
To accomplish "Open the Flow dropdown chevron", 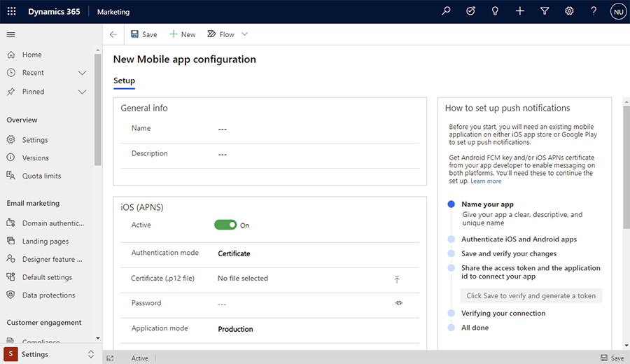I will pyautogui.click(x=245, y=34).
